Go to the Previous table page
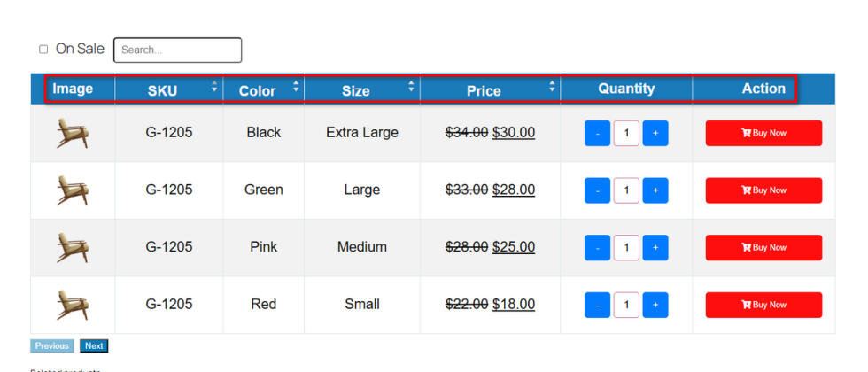 [52, 346]
